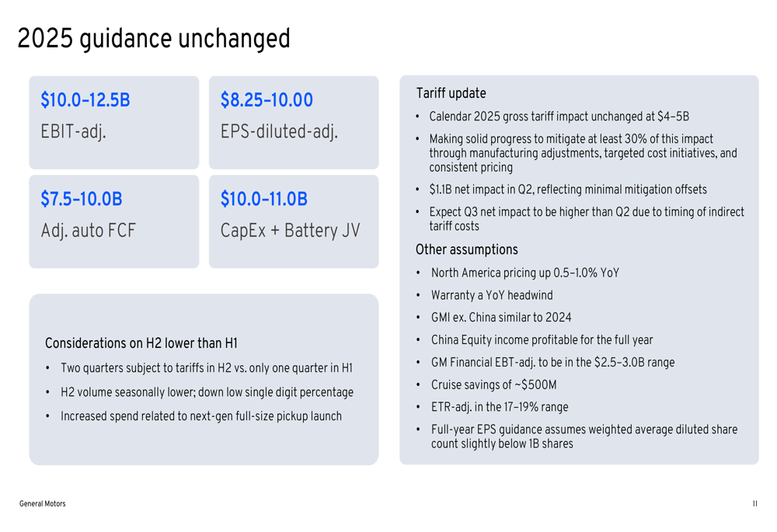This screenshot has width=777, height=532.
Task: Select 'GM Financial EBT-adj.' range bullet
Action: (x=552, y=362)
